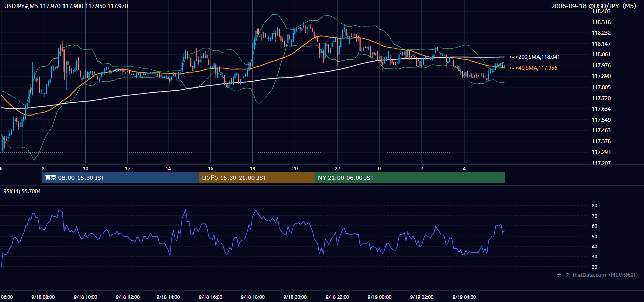Click the NY 21:00-06:00 JST session bar
This screenshot has width=644, height=302.
pyautogui.click(x=410, y=178)
